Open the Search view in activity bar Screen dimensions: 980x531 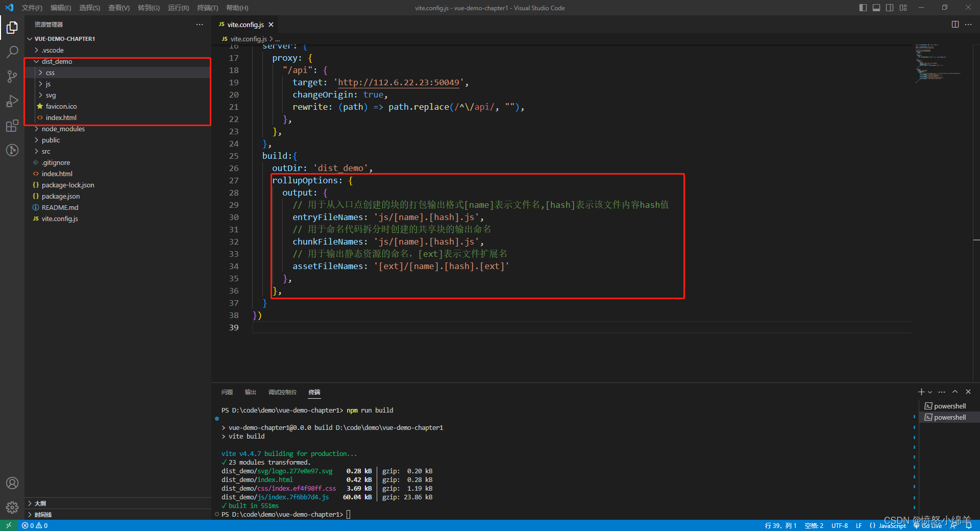tap(12, 52)
